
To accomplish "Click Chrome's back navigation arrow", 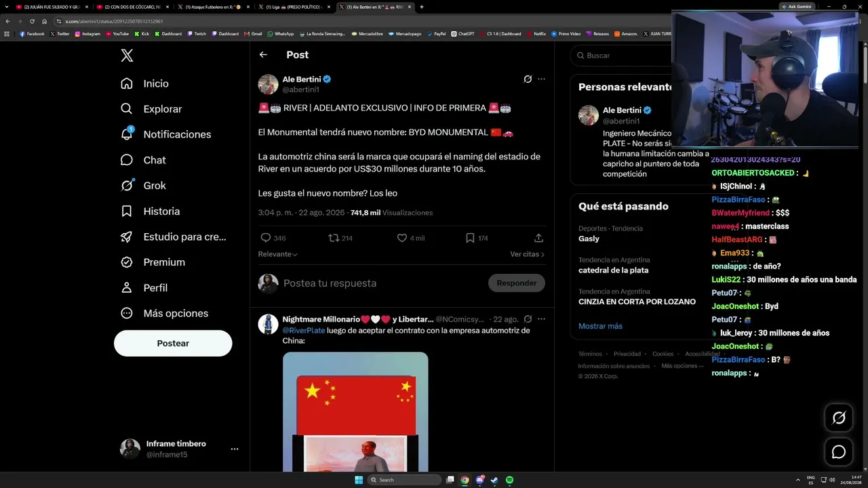I will pyautogui.click(x=7, y=21).
